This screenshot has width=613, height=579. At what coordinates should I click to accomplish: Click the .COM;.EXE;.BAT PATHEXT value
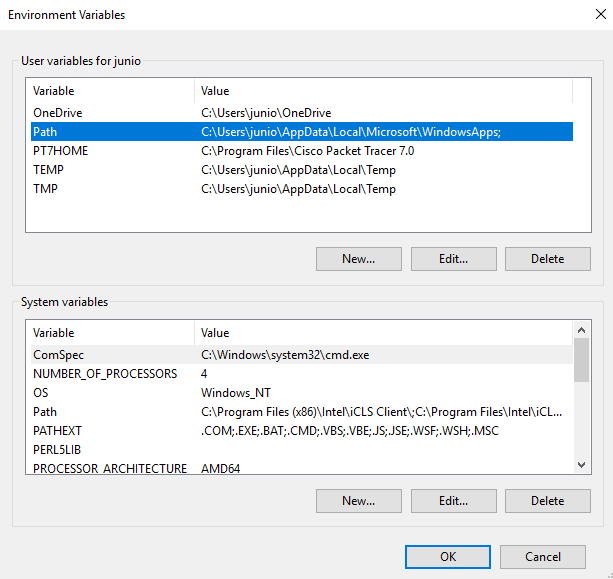(x=350, y=430)
